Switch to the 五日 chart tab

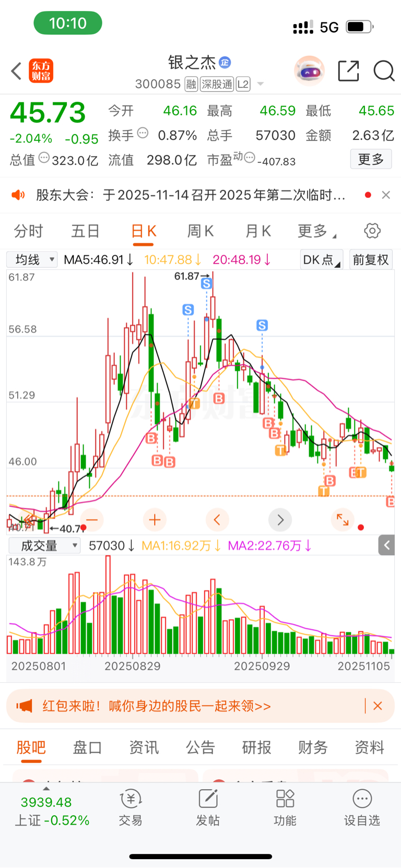coord(86,231)
